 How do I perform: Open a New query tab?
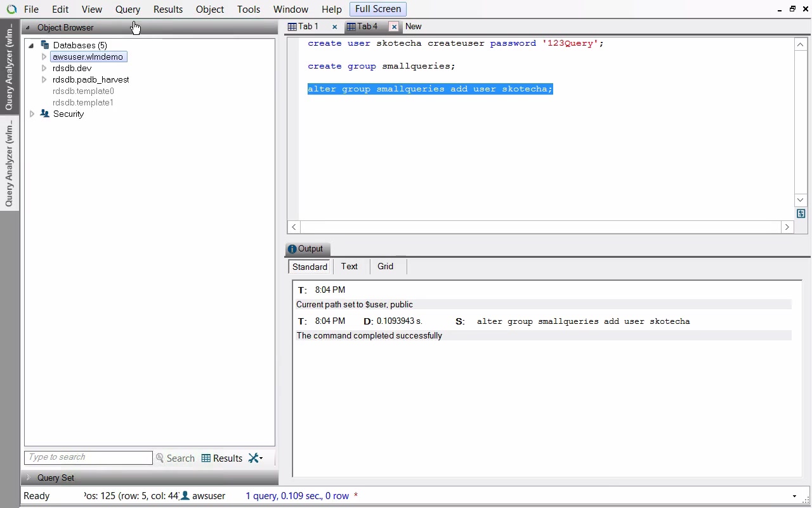click(x=413, y=27)
